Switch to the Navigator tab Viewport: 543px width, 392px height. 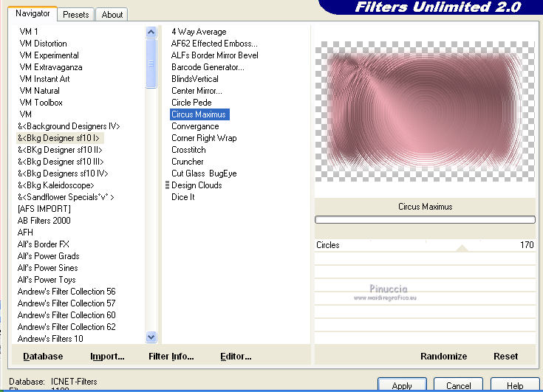pyautogui.click(x=33, y=13)
